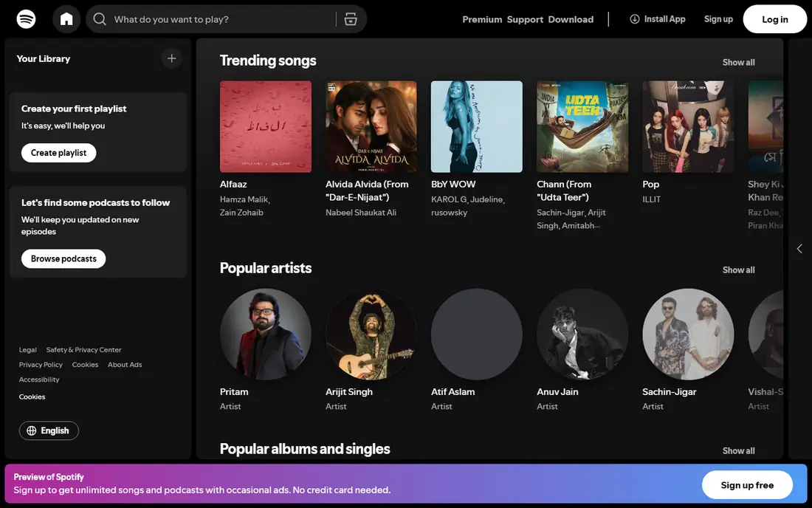The width and height of the screenshot is (812, 508).
Task: Click the Install App download icon
Action: click(x=634, y=19)
